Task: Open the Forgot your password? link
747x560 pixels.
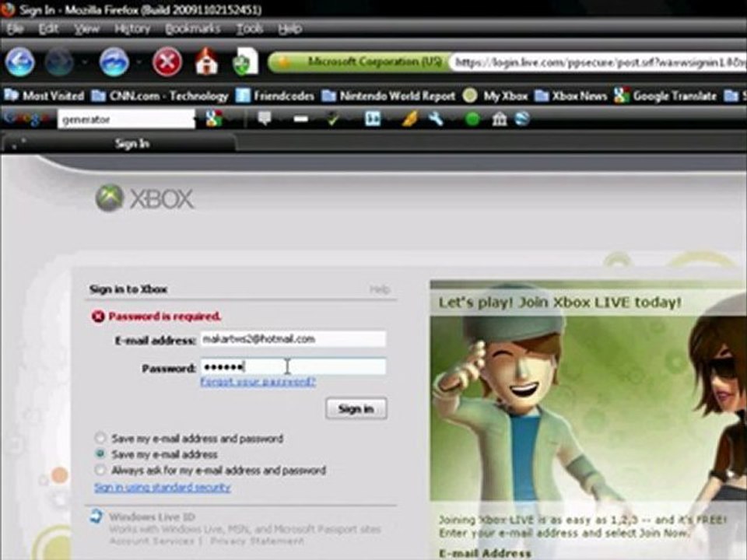Action: (x=258, y=382)
